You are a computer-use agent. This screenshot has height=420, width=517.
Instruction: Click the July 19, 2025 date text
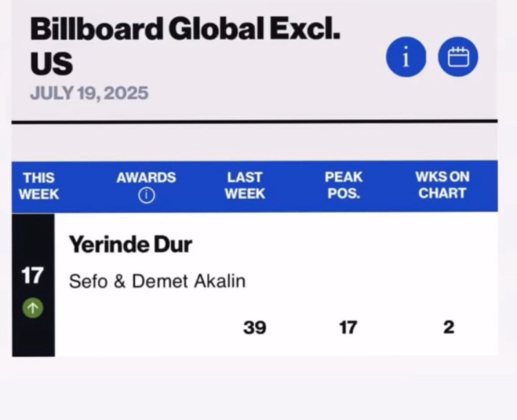(x=89, y=93)
